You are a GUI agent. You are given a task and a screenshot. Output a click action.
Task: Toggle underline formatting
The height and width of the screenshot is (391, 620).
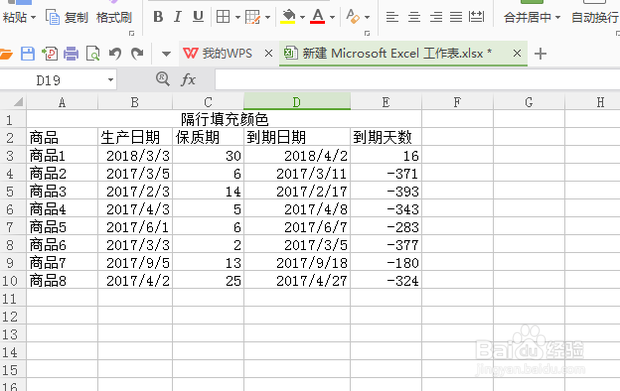198,17
